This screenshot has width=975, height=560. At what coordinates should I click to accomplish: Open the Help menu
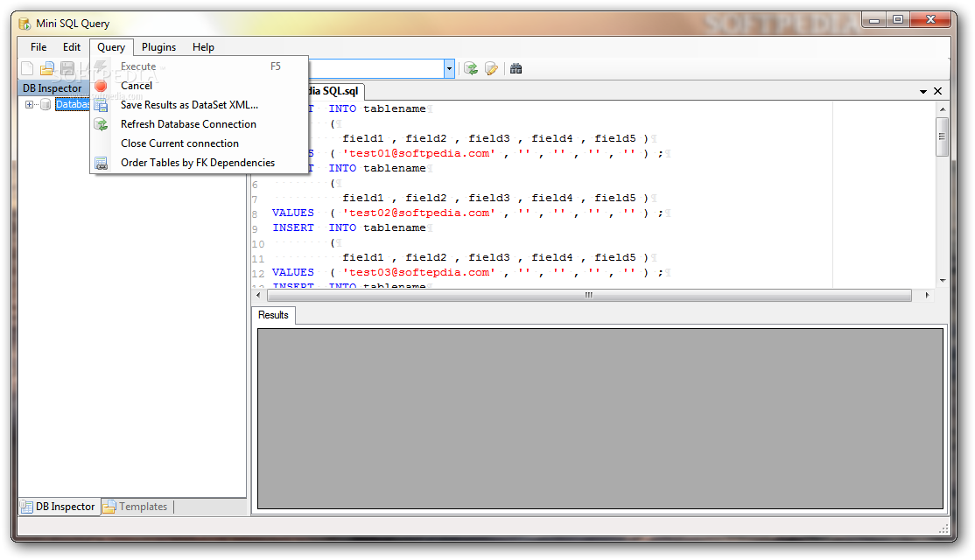click(x=203, y=47)
